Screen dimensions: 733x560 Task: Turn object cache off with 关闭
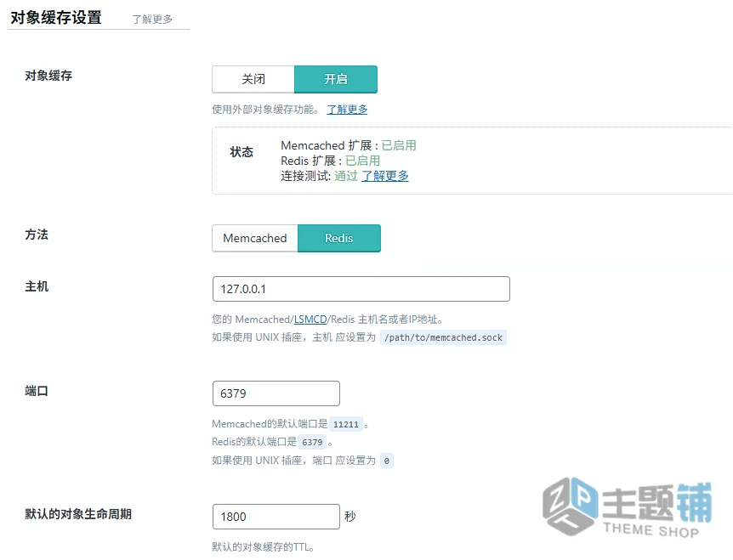(x=253, y=79)
